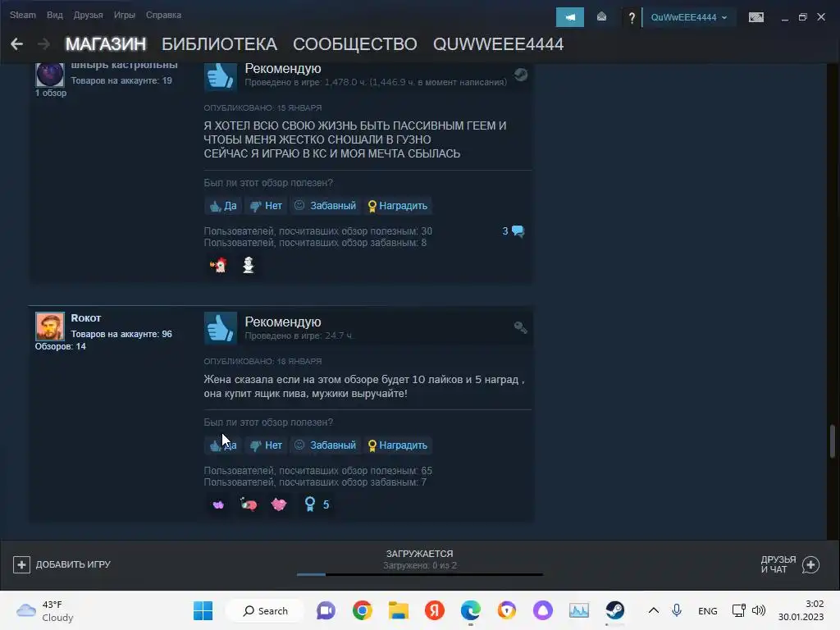This screenshot has height=630, width=840.
Task: Click the pink heart award icon
Action: click(279, 504)
